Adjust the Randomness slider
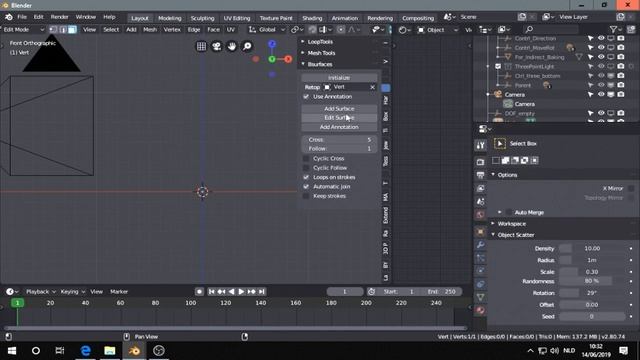The width and height of the screenshot is (640, 360). click(x=591, y=281)
